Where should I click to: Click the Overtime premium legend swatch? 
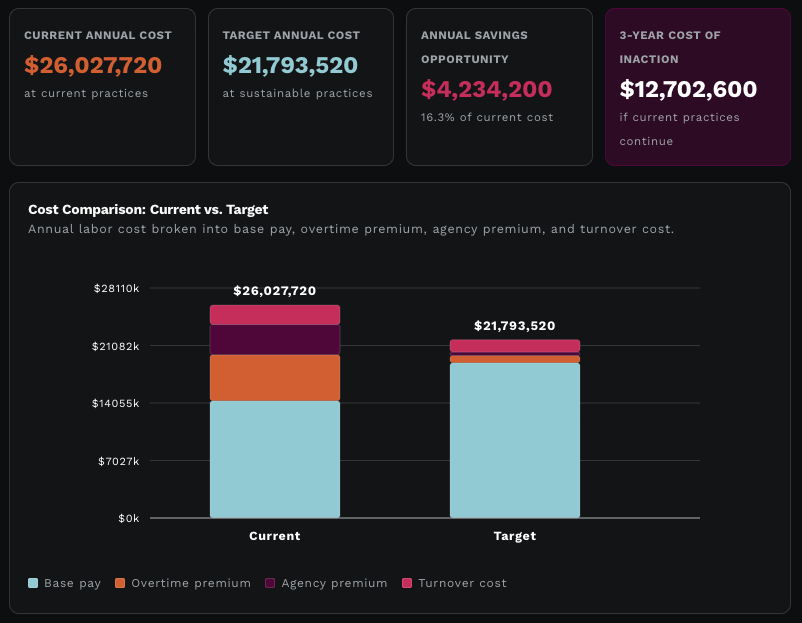[120, 583]
